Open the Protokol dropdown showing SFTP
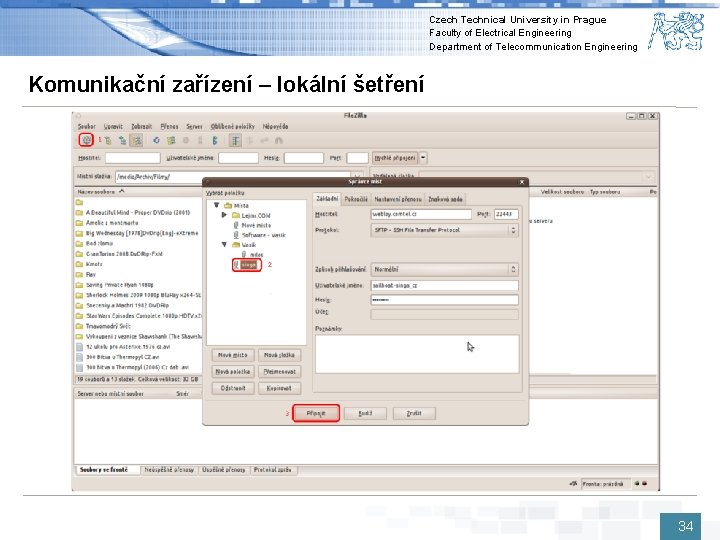 click(444, 230)
